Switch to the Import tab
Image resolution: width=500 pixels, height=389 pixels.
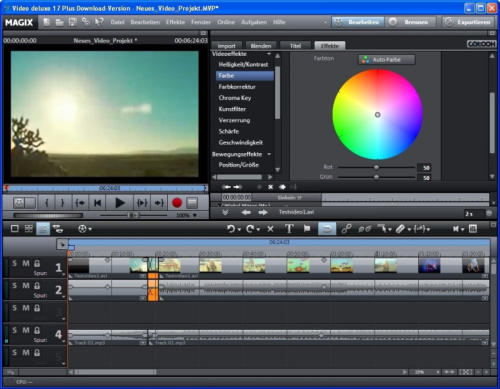(227, 46)
